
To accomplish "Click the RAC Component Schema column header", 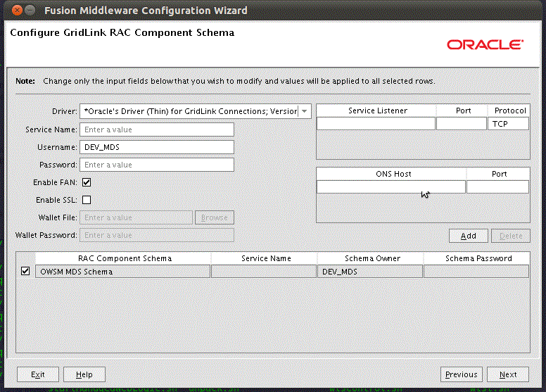I will tap(123, 258).
